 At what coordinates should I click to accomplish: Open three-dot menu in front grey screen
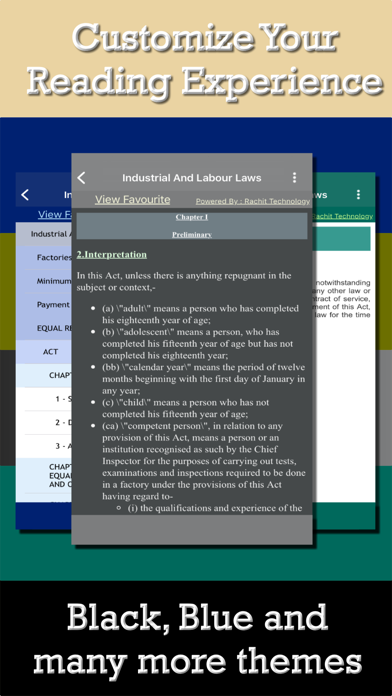pyautogui.click(x=294, y=178)
